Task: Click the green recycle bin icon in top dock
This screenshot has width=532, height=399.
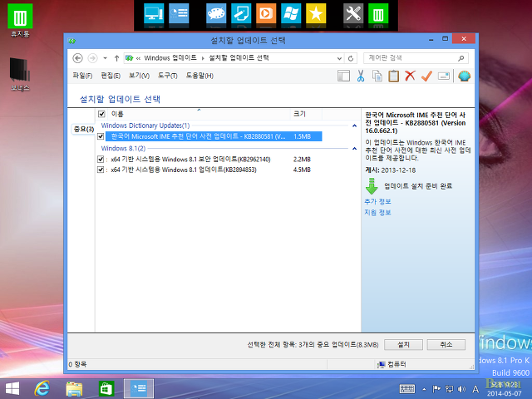Action: point(378,13)
